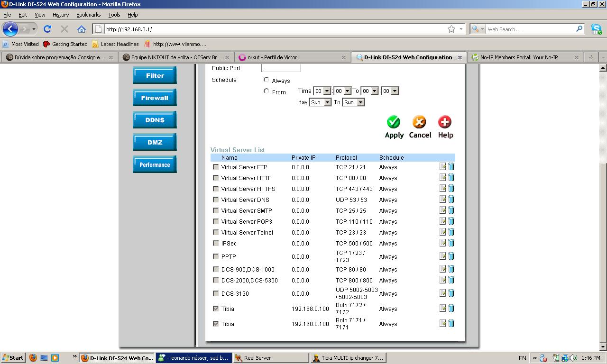Click the green Apply checkmark icon
607x364 pixels.
(394, 122)
